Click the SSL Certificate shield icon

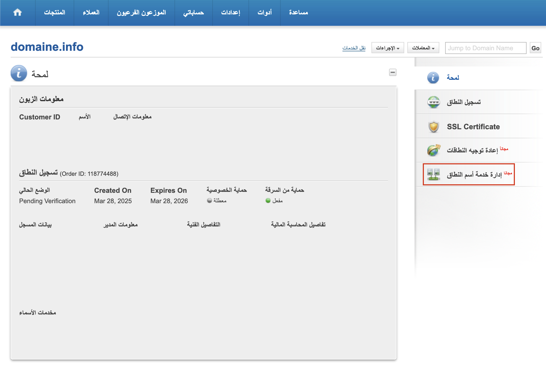[x=433, y=127]
